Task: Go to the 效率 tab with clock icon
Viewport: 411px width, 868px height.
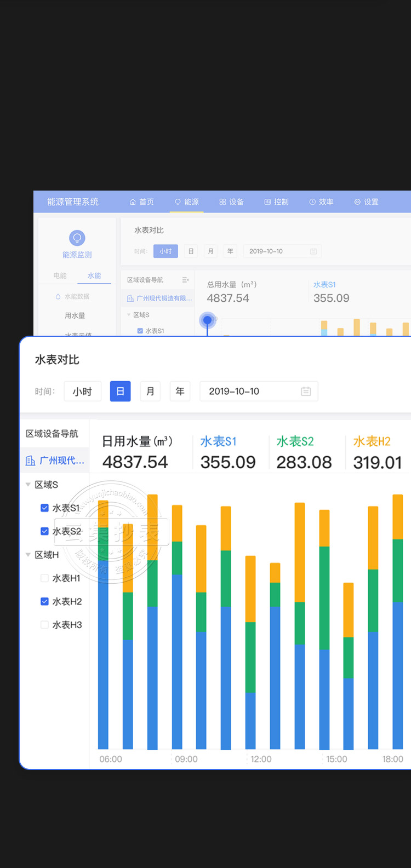Action: click(321, 202)
